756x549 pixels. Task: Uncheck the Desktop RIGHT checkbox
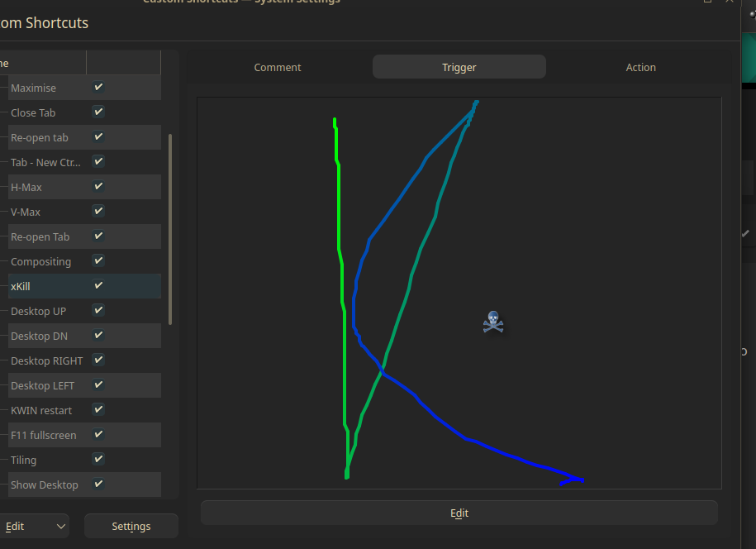click(x=98, y=360)
